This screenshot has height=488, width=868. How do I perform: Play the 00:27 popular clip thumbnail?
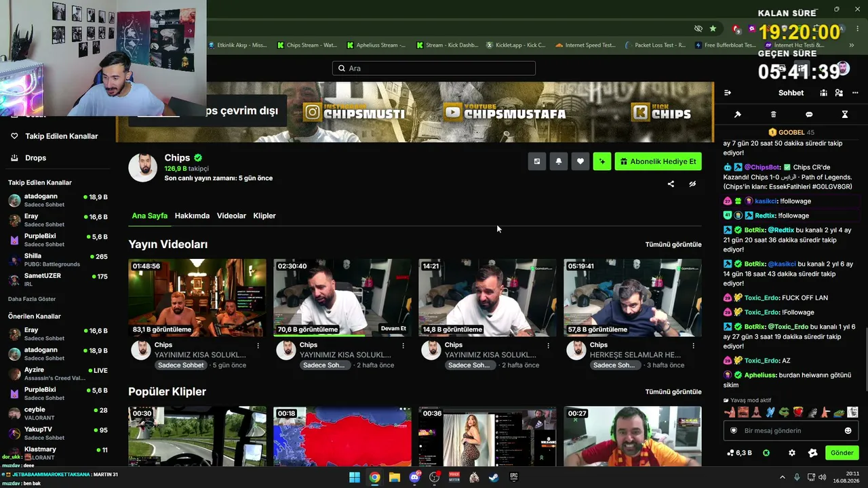(x=633, y=436)
